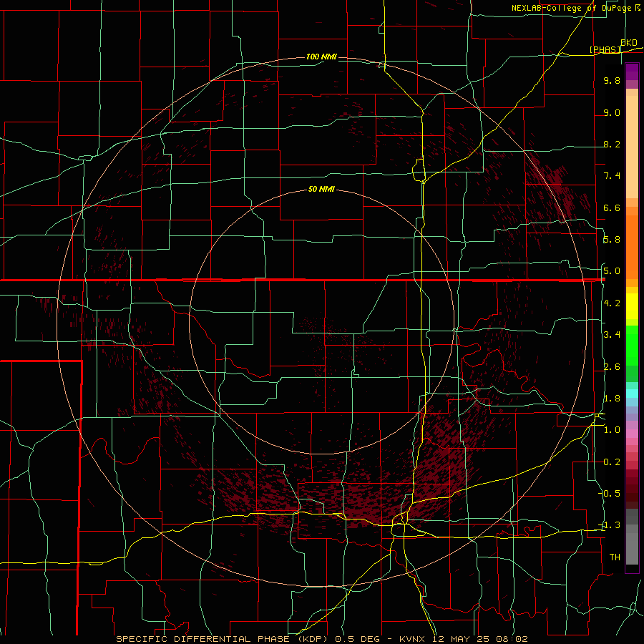Image resolution: width=644 pixels, height=644 pixels.
Task: Click the -0.5 value on the scale
Action: (610, 493)
